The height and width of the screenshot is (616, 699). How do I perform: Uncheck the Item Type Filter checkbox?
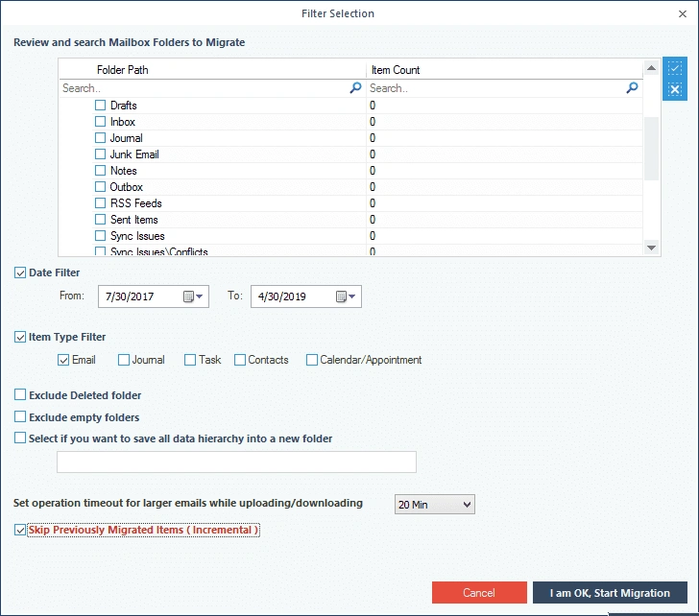[x=20, y=337]
